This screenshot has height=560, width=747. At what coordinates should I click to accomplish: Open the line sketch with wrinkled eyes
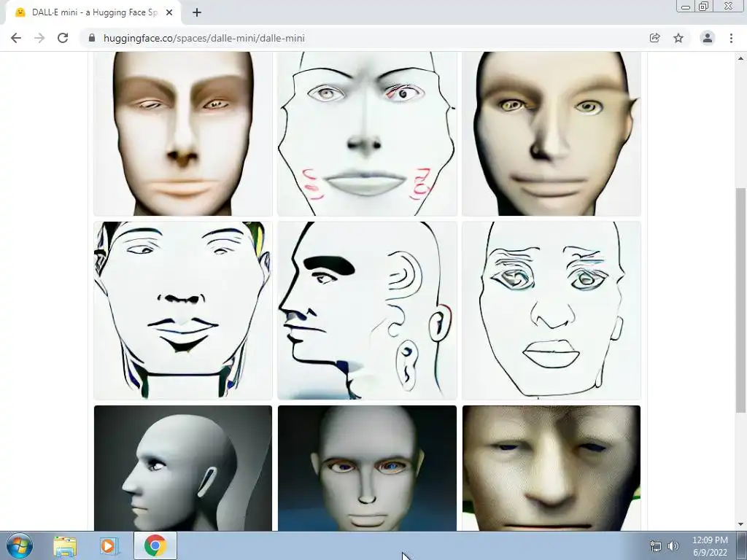[x=551, y=311]
